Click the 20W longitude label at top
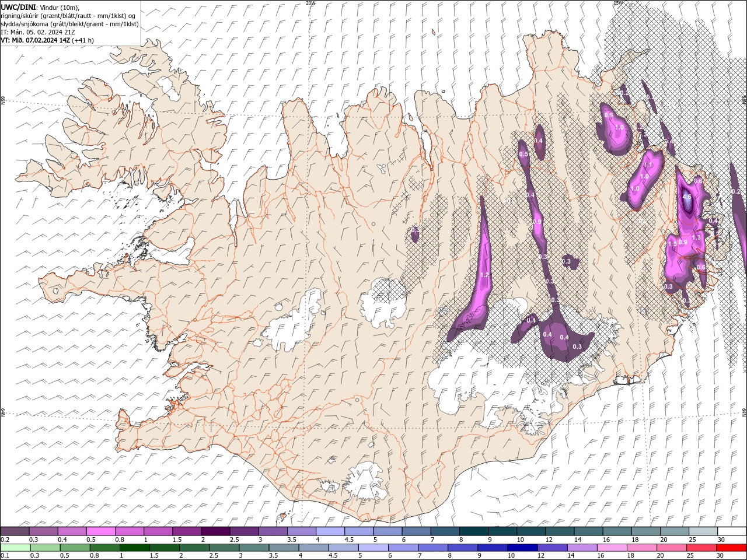The height and width of the screenshot is (560, 747). 310,3
